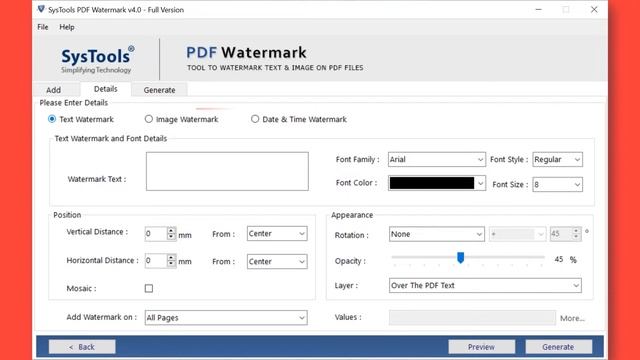
Task: Click the SysTools logo in header
Action: (98, 60)
